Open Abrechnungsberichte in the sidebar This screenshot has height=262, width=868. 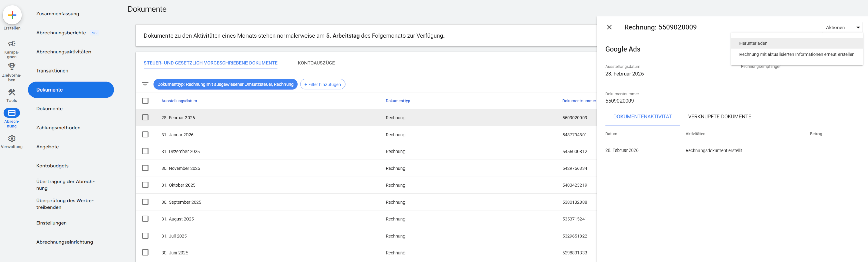click(61, 33)
